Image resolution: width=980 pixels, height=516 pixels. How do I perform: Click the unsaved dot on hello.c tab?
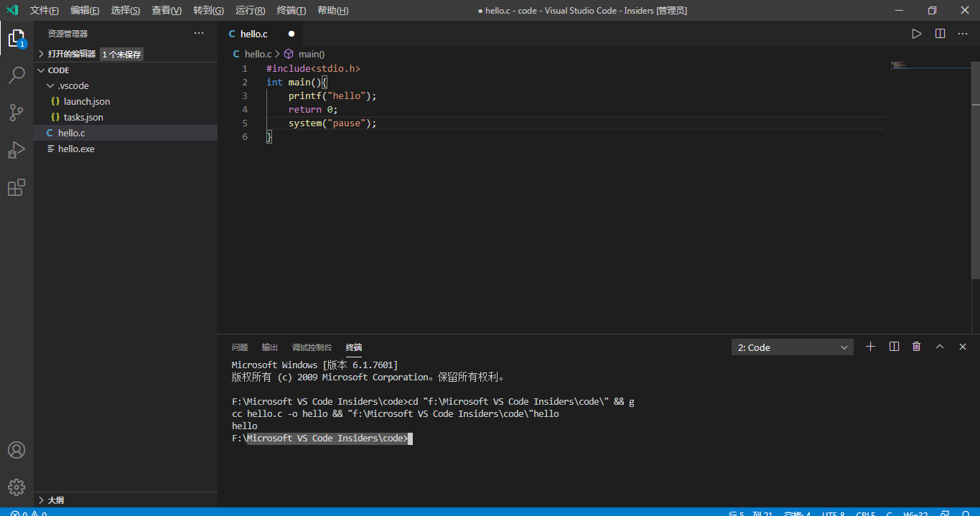(x=291, y=34)
